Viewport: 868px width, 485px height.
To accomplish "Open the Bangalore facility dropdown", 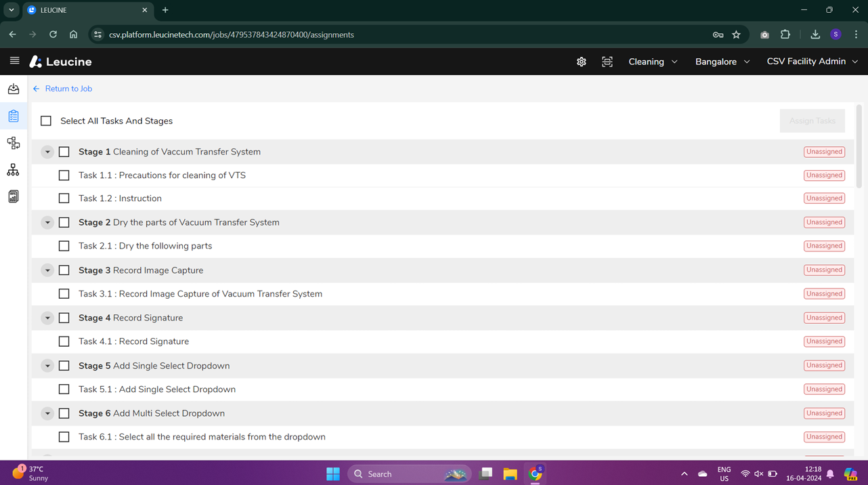I will pyautogui.click(x=722, y=62).
